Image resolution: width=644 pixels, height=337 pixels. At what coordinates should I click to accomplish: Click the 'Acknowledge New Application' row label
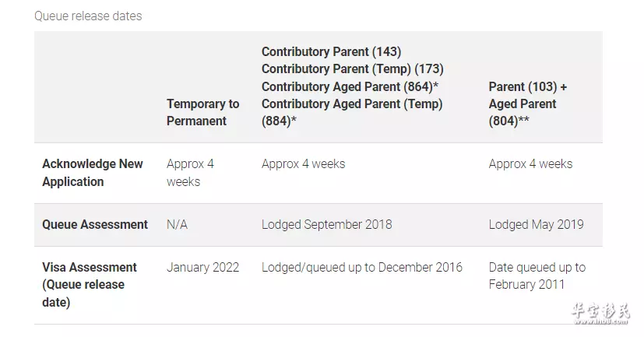tap(93, 173)
